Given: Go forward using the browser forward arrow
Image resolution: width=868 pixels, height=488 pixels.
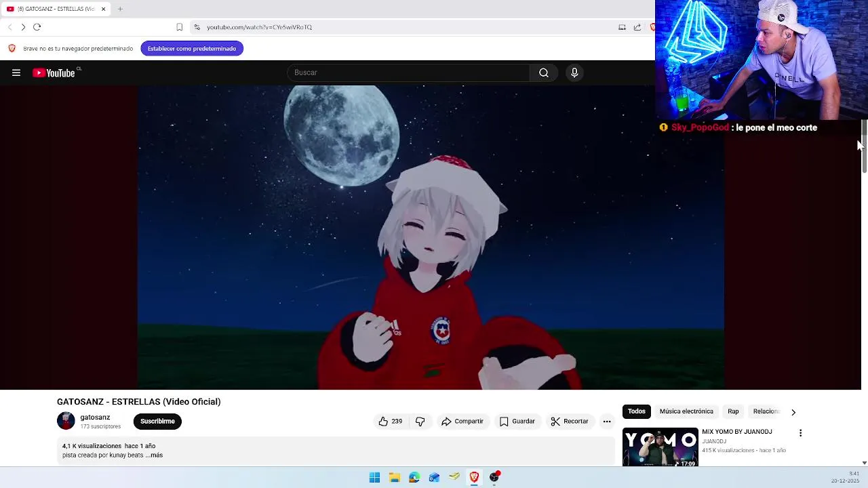Looking at the screenshot, I should [x=23, y=27].
